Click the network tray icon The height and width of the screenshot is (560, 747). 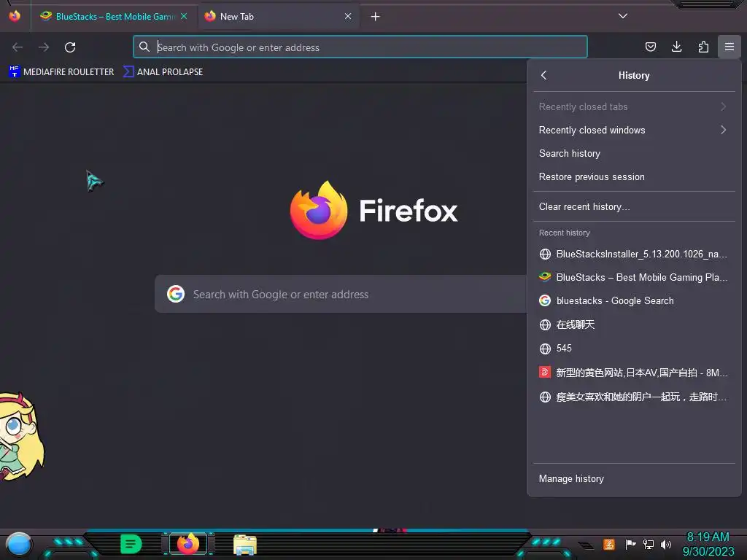click(x=649, y=544)
